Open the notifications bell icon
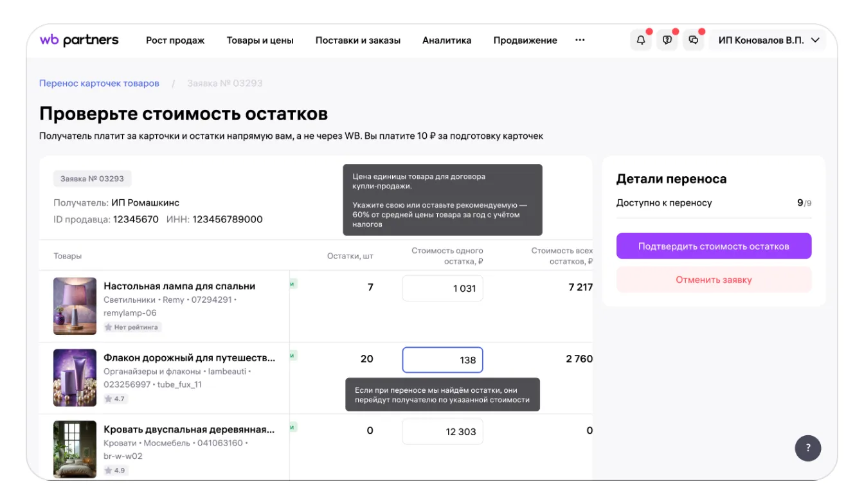 (x=640, y=40)
